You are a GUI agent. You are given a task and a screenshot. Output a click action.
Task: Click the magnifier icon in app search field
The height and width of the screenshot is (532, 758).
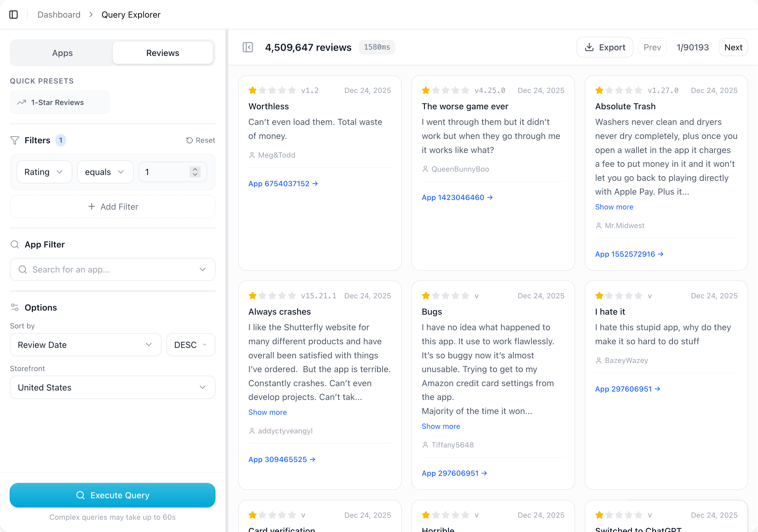[x=22, y=270]
